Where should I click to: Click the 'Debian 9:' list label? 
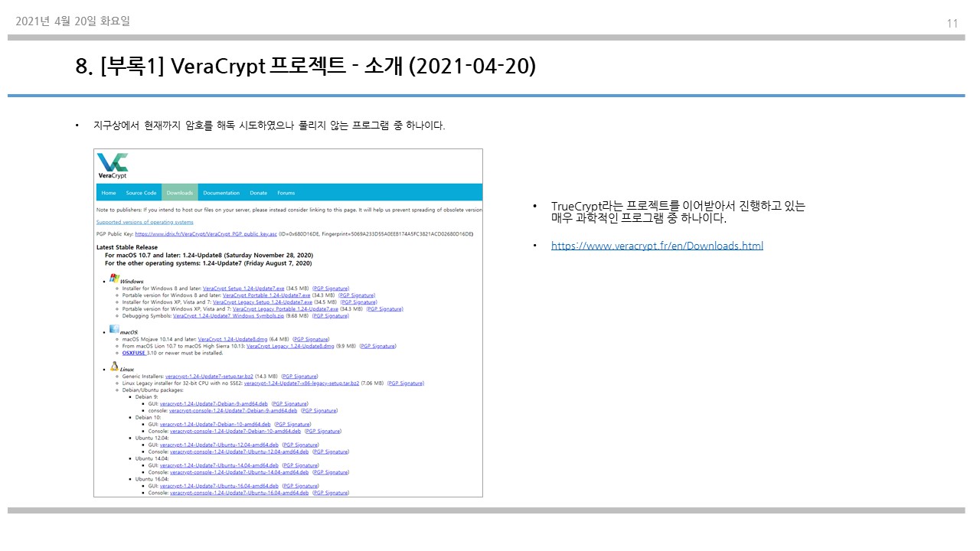[x=147, y=396]
